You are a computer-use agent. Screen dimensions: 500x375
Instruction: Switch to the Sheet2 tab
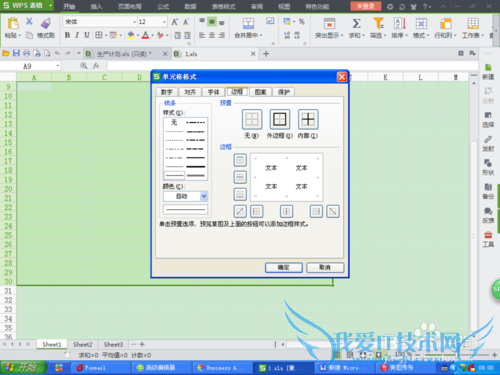click(82, 344)
